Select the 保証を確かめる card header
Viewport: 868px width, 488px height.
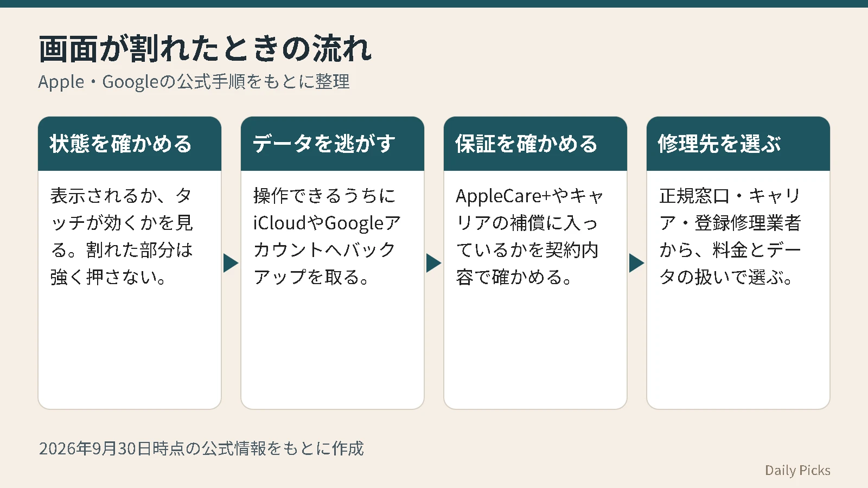pos(535,144)
